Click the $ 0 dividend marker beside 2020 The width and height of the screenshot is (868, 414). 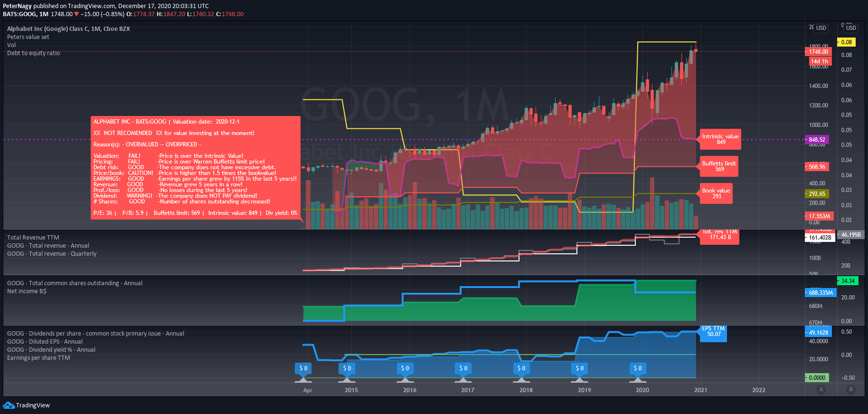click(x=638, y=368)
